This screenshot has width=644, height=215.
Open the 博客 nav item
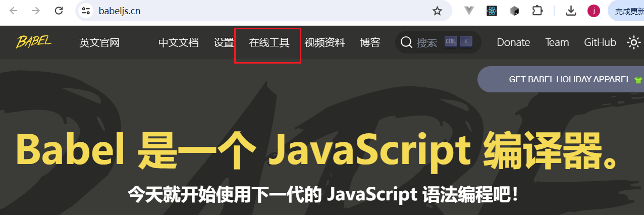[x=370, y=42]
